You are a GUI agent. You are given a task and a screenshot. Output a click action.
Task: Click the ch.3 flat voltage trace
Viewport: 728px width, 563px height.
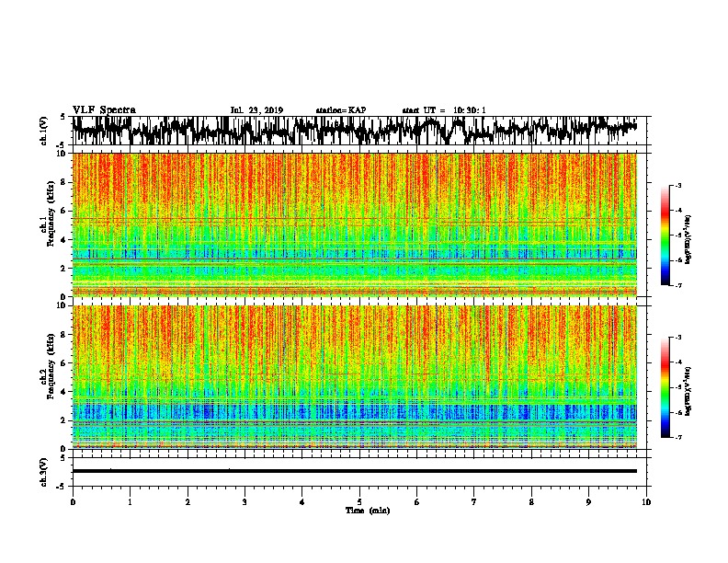tap(355, 471)
